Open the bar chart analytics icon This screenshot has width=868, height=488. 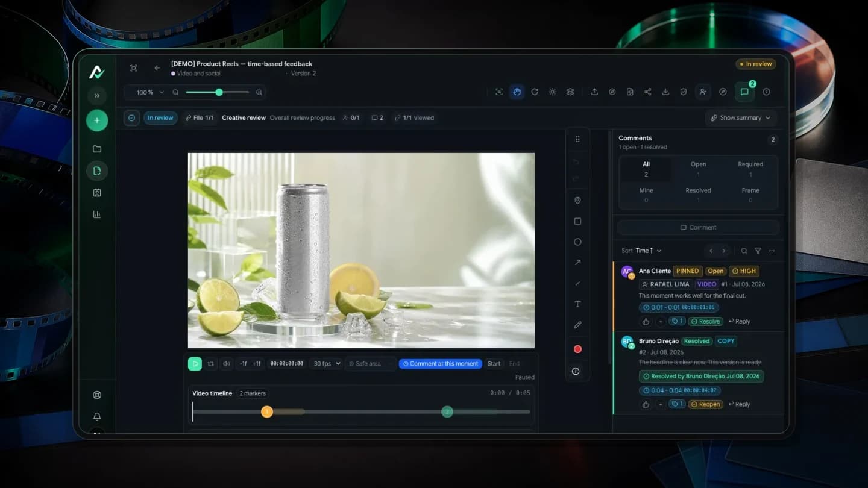click(x=97, y=214)
